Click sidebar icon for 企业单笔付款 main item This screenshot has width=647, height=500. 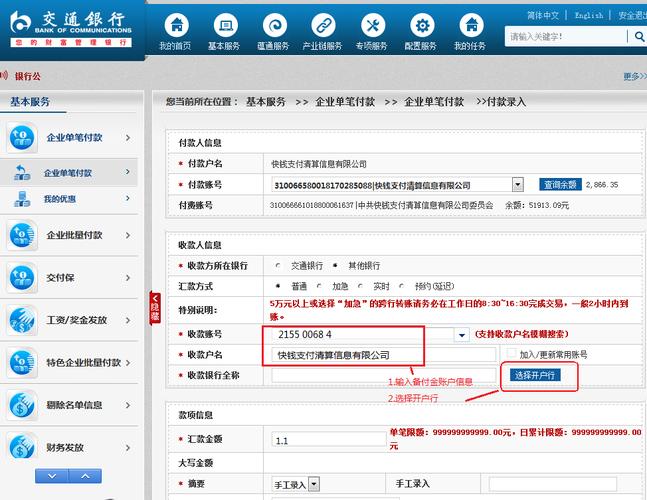click(22, 137)
